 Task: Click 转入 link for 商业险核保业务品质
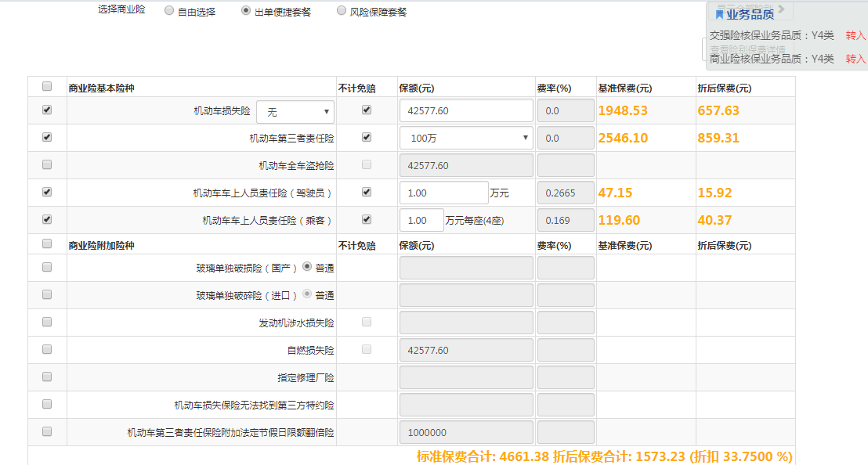click(x=855, y=59)
